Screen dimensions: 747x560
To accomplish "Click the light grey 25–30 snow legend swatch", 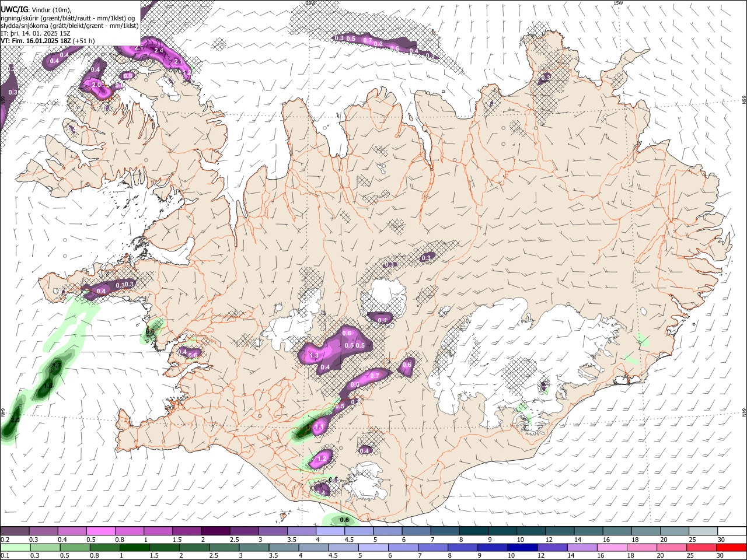I will coord(703,531).
